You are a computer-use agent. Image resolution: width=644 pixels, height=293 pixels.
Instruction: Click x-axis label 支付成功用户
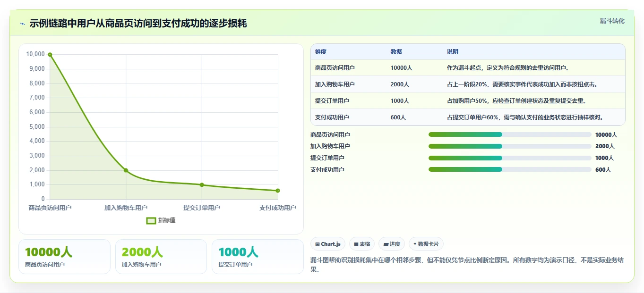pyautogui.click(x=278, y=208)
